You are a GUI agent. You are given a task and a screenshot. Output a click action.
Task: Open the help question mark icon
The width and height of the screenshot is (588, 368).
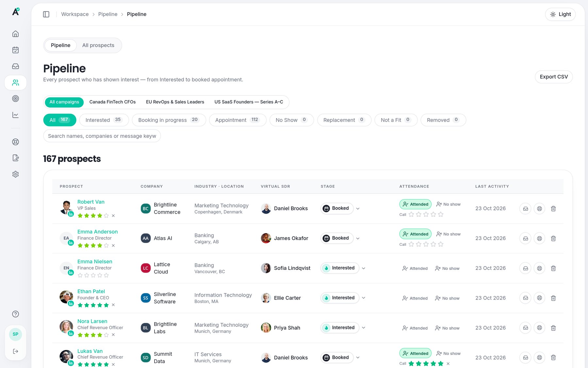(x=15, y=314)
